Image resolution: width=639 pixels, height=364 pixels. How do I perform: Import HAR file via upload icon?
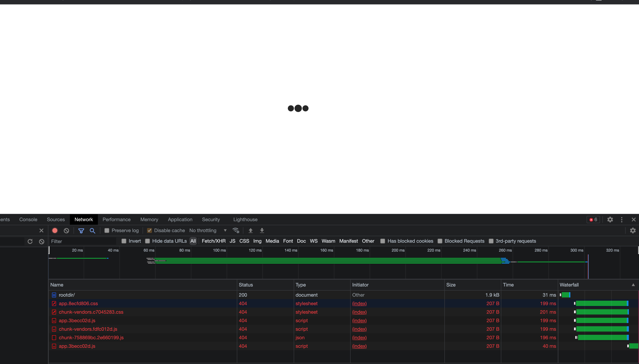tap(250, 230)
